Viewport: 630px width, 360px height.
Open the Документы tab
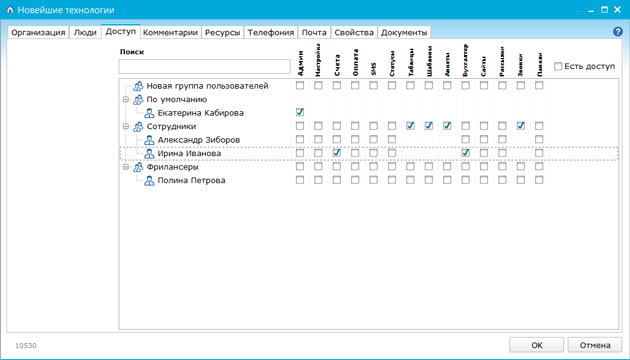point(404,33)
